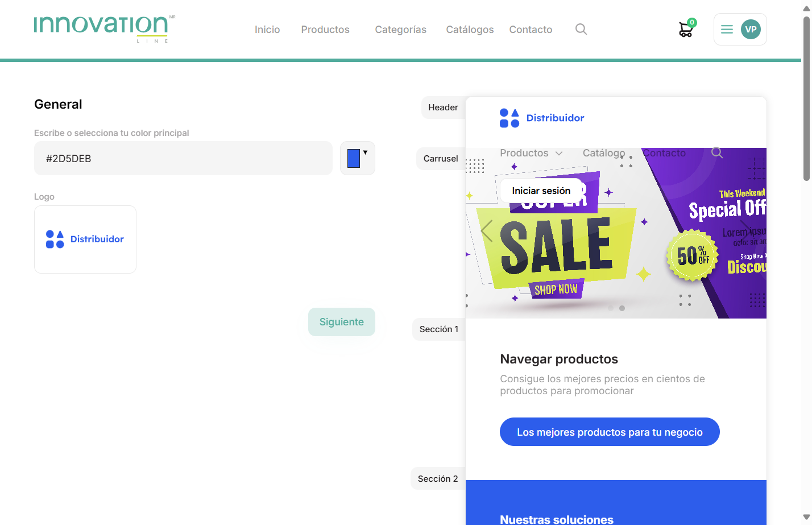Click Los mejores productos para tu negocio
This screenshot has width=812, height=525.
610,432
